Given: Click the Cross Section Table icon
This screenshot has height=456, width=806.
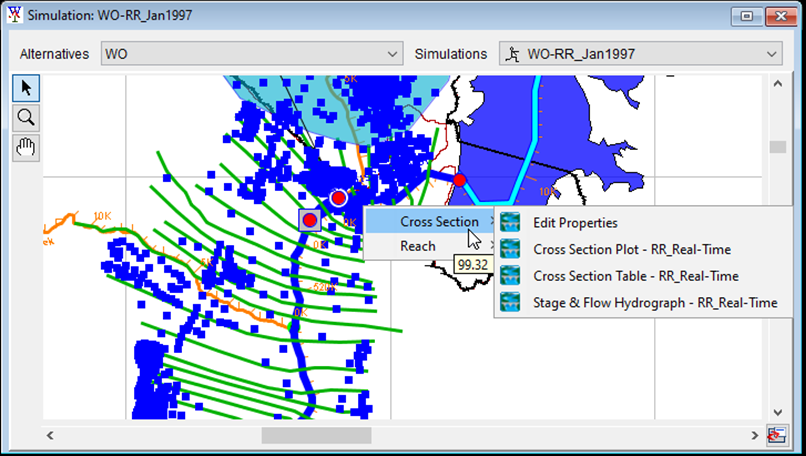Looking at the screenshot, I should point(510,276).
